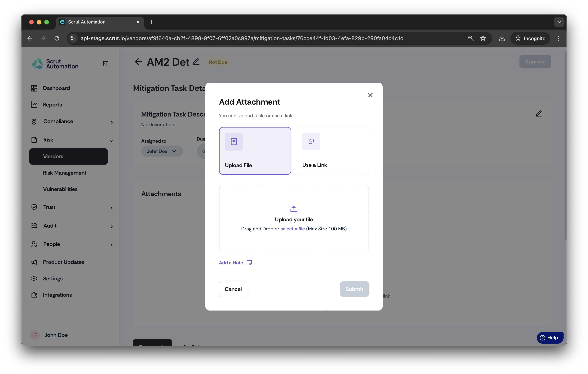Image resolution: width=588 pixels, height=374 pixels.
Task: Click the description edit pencil icon
Action: tap(539, 114)
